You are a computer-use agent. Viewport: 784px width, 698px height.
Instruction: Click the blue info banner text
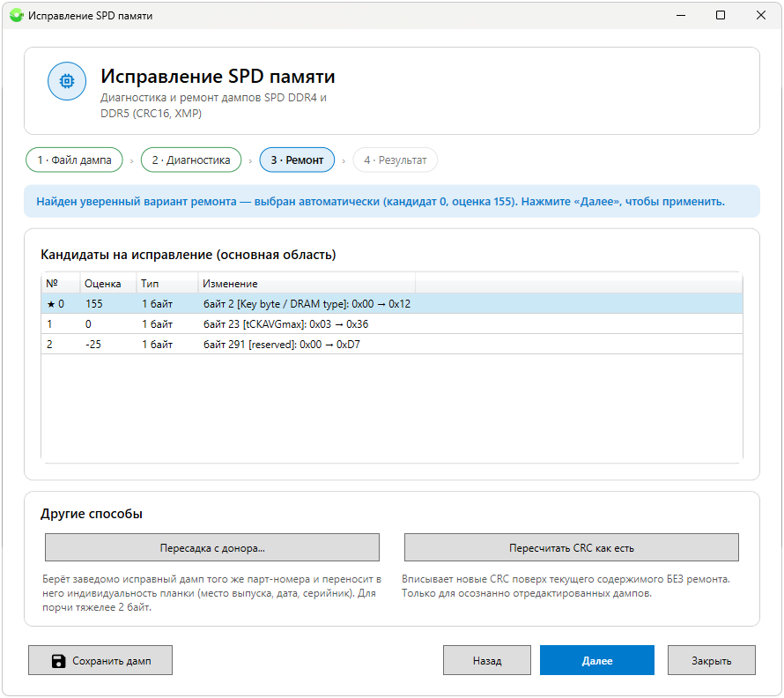pyautogui.click(x=381, y=202)
